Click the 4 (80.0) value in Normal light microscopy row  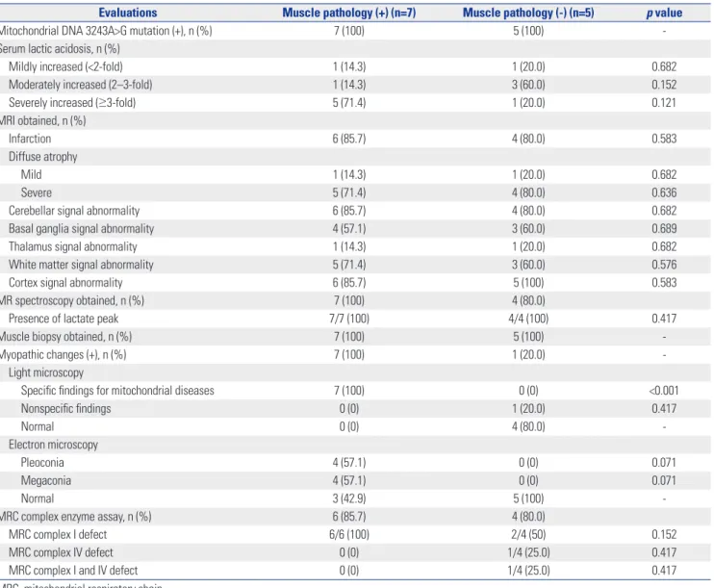click(x=528, y=426)
